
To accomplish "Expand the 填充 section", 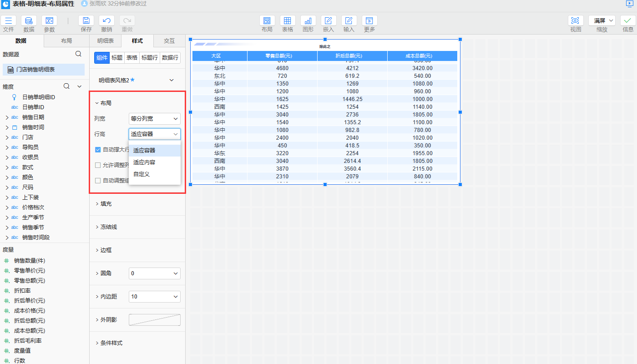I will point(106,204).
